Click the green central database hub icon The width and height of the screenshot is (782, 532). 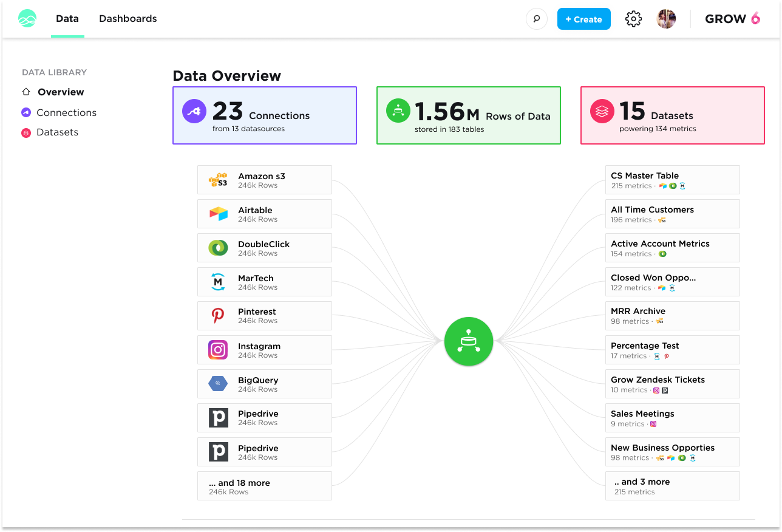pos(468,341)
